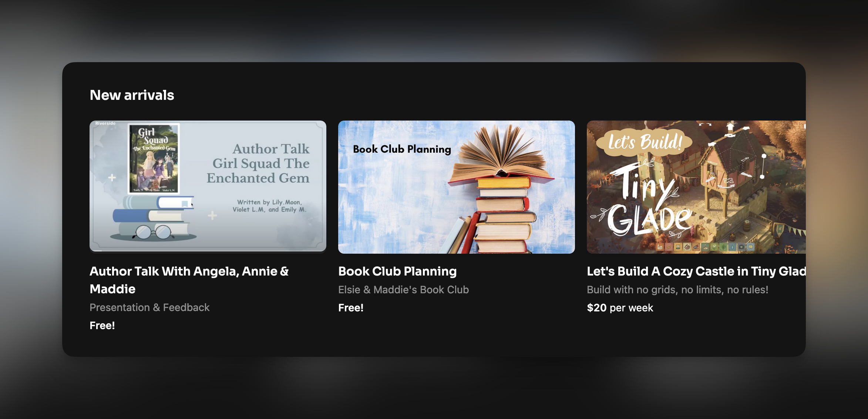
Task: Click the Written by Lily.Moon credit text
Action: click(269, 206)
